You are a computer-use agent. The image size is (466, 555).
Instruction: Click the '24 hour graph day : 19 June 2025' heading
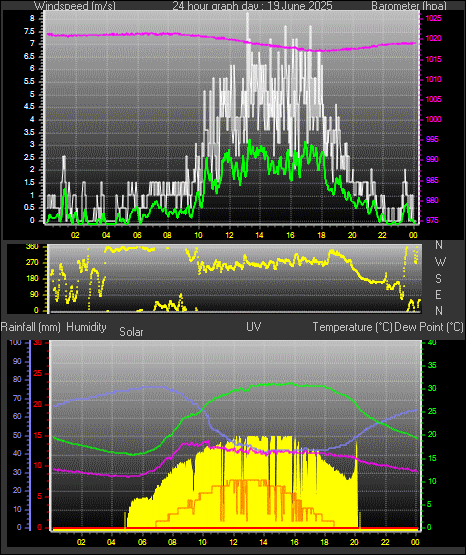(252, 5)
